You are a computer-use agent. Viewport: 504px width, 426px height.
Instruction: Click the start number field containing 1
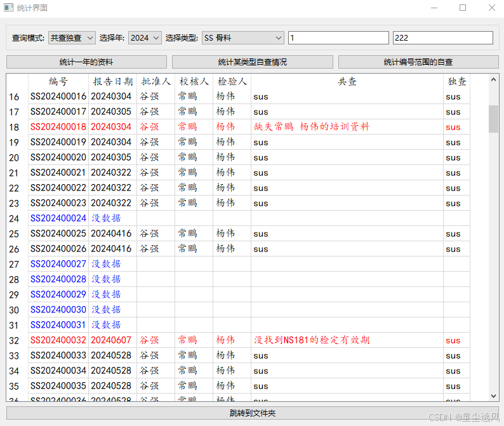coord(338,38)
